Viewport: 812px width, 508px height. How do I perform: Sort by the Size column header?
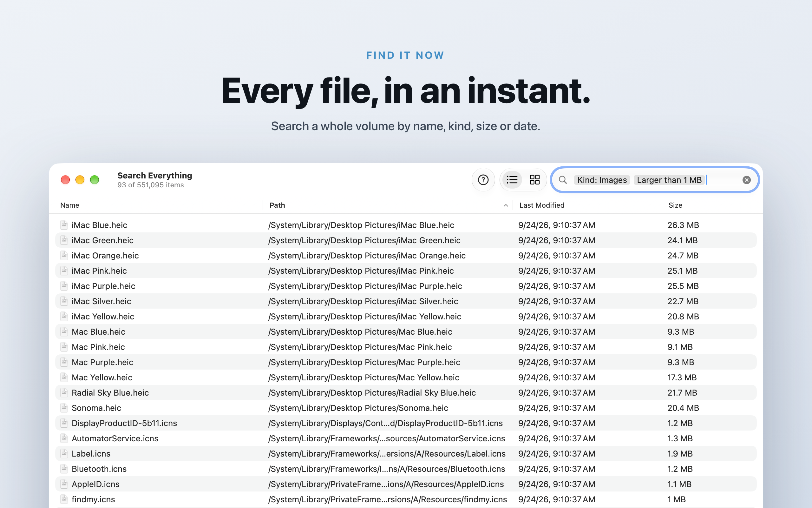[x=675, y=205]
